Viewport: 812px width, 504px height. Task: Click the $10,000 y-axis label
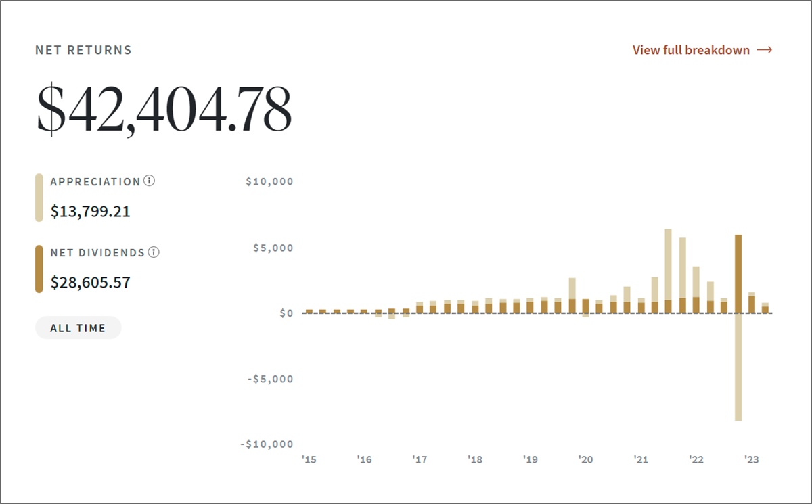pos(269,182)
